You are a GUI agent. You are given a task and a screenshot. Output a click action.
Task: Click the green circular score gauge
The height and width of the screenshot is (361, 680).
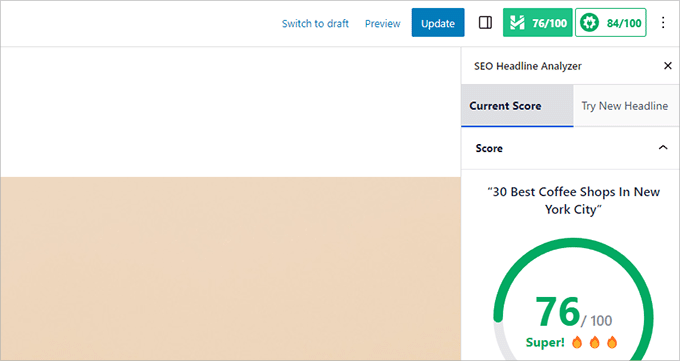click(x=573, y=299)
